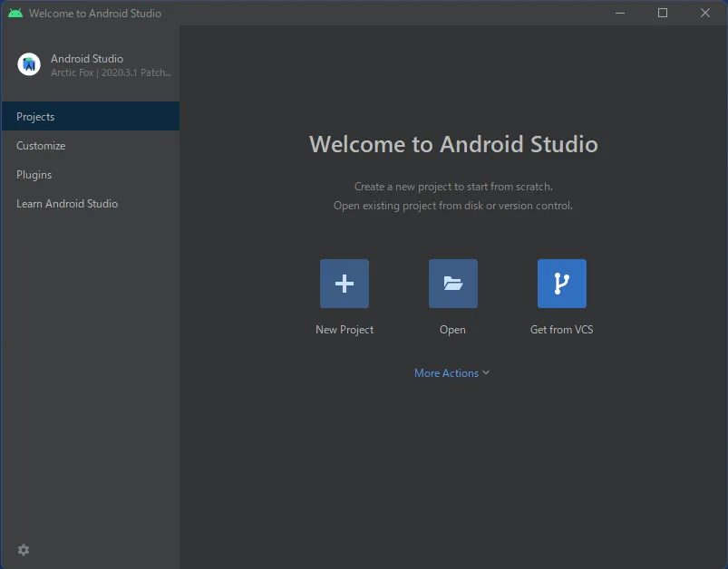
Task: Click the Welcome to Android Studio heading
Action: [453, 144]
